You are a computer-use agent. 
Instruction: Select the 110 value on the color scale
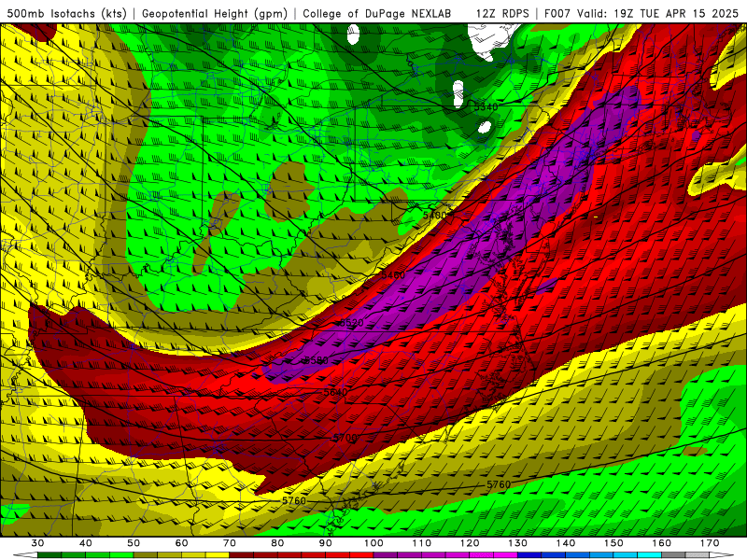pos(422,543)
